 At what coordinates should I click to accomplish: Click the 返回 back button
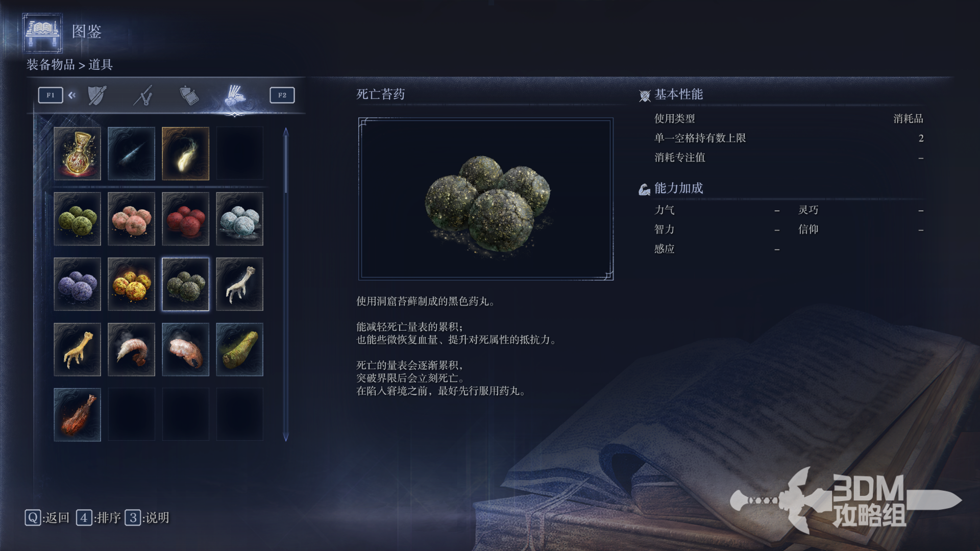[x=47, y=518]
